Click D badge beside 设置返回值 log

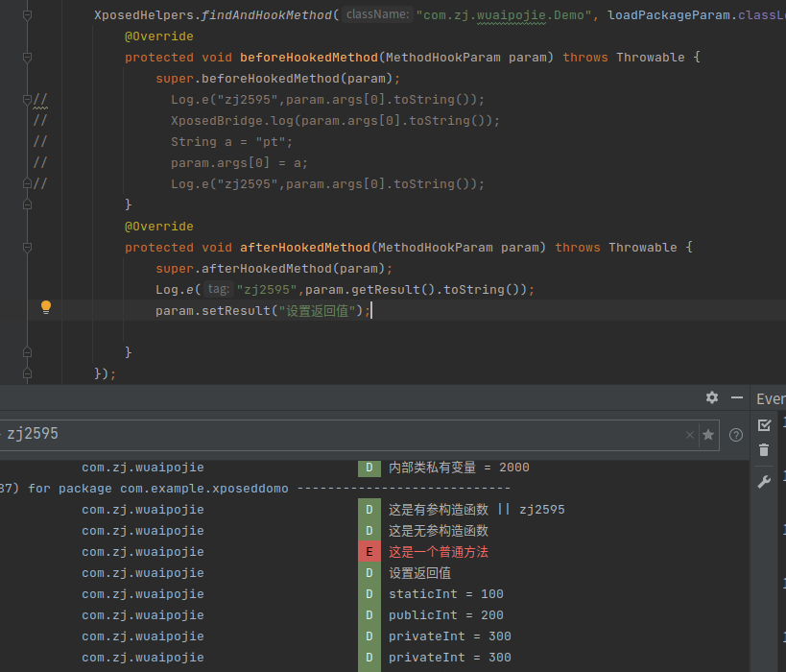(x=369, y=573)
